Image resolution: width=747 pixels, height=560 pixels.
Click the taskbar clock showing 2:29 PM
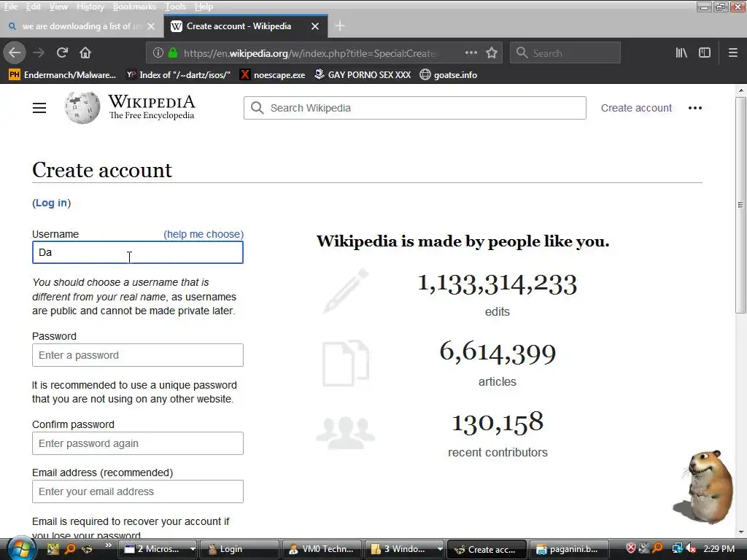[719, 548]
